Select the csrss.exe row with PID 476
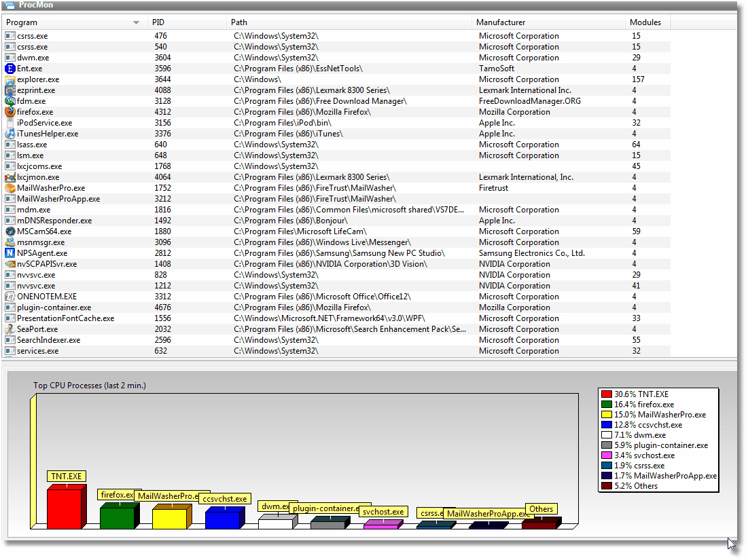748x560 pixels. point(336,36)
